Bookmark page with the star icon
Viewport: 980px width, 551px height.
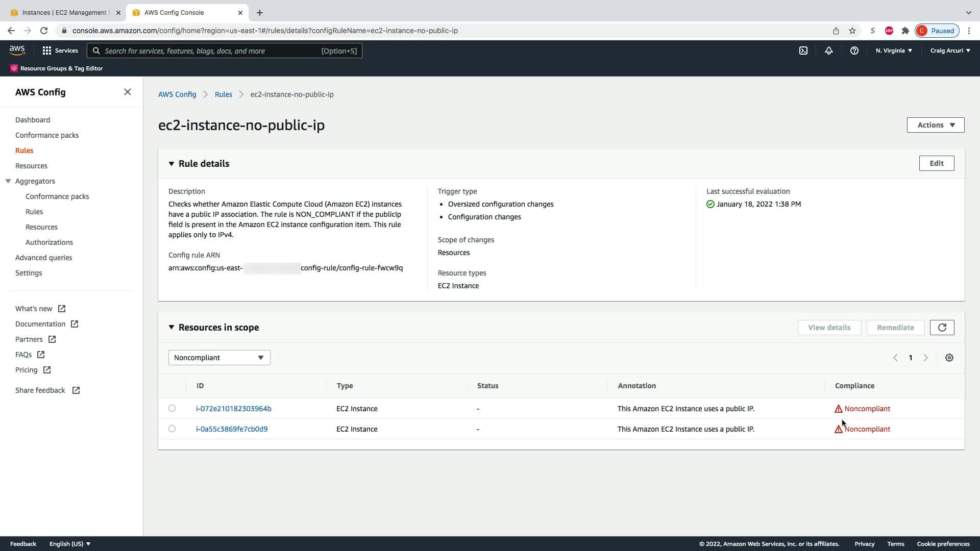(x=852, y=31)
